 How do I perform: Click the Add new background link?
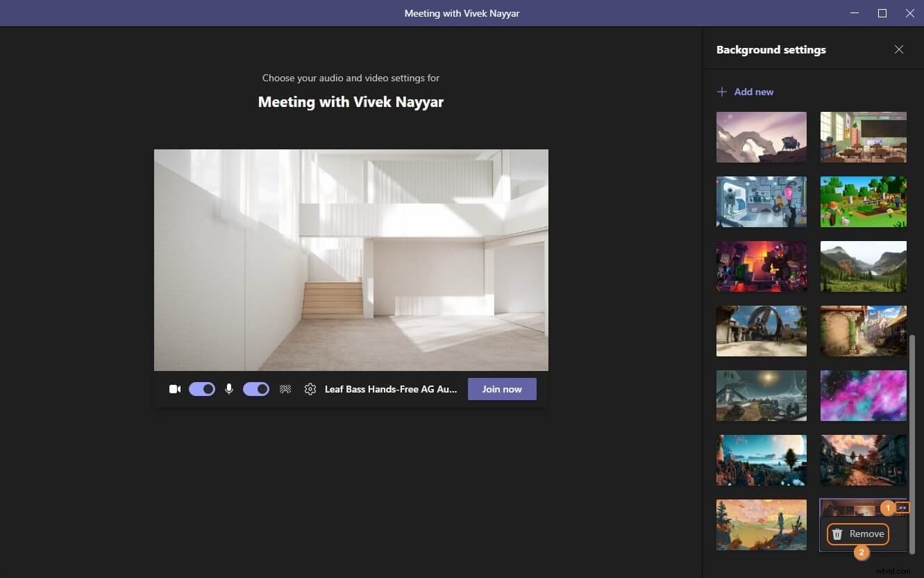pos(753,91)
